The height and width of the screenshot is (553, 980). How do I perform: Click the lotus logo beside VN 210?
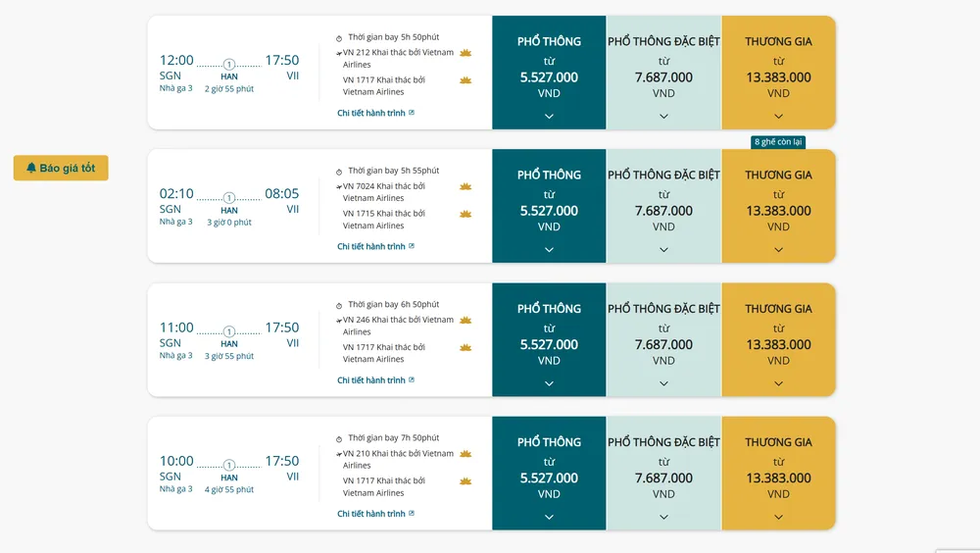pos(465,454)
